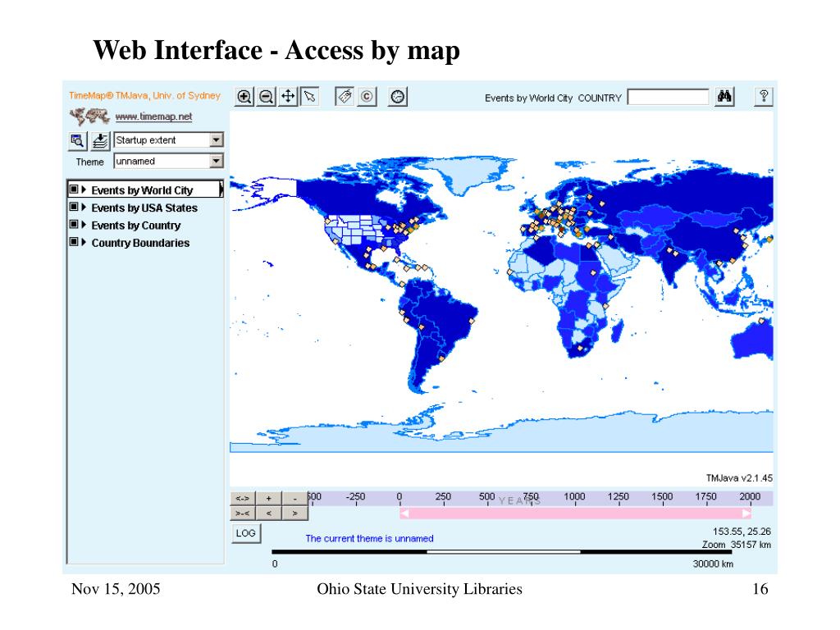Screen dimensions: 840x630
Task: Open the question mark help icon
Action: [x=764, y=97]
